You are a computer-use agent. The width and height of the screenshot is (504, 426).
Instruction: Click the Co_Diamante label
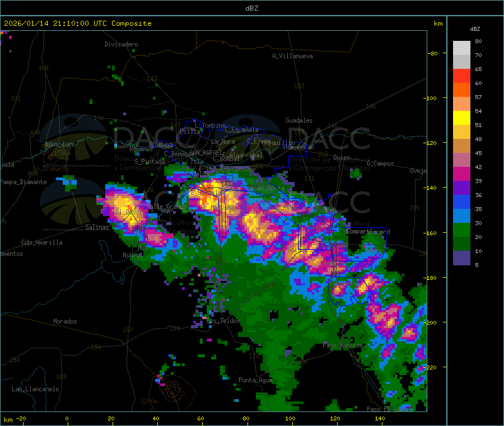[x=51, y=168]
